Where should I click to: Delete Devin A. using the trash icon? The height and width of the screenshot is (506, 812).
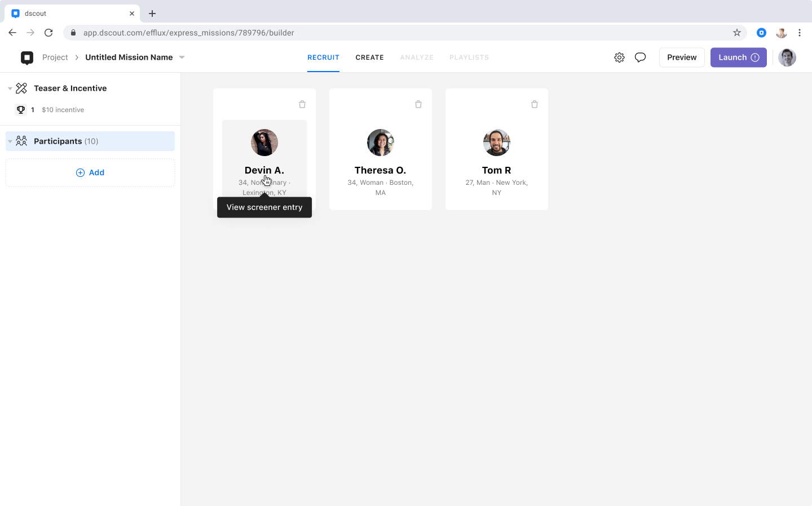pyautogui.click(x=302, y=104)
